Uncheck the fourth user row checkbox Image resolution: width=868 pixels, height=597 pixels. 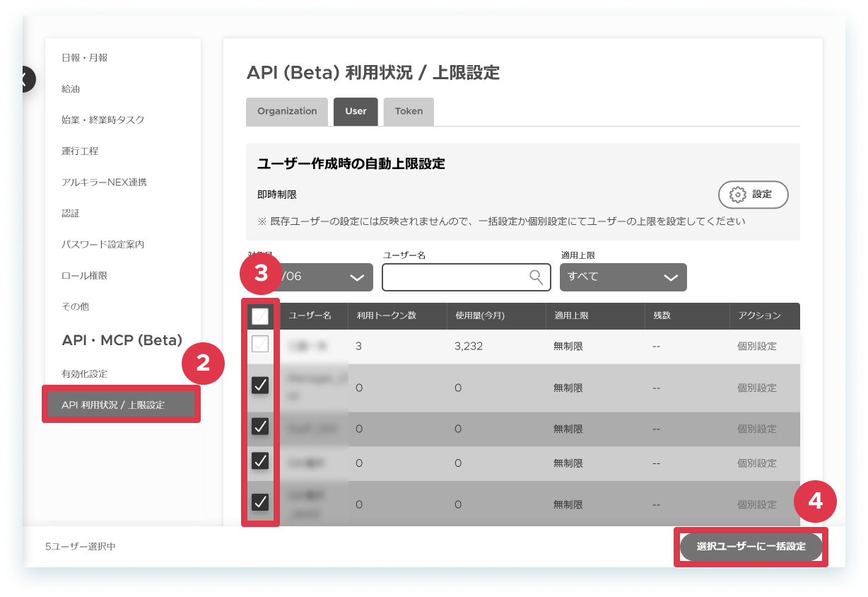(260, 461)
